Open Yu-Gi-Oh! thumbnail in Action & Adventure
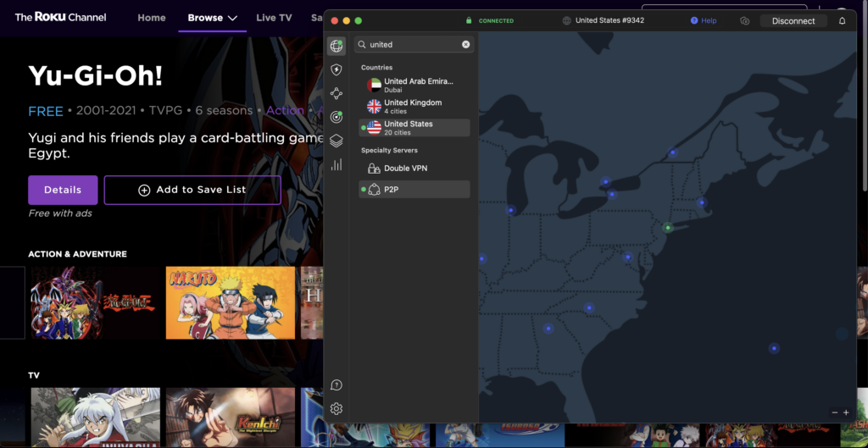This screenshot has height=448, width=868. (x=95, y=302)
